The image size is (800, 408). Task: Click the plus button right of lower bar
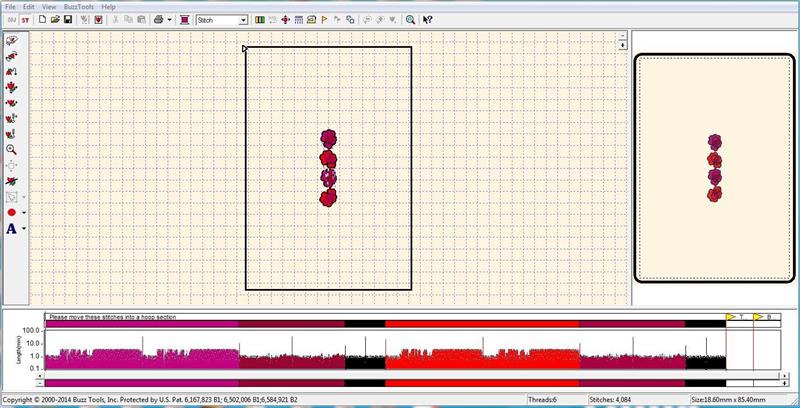[x=784, y=382]
